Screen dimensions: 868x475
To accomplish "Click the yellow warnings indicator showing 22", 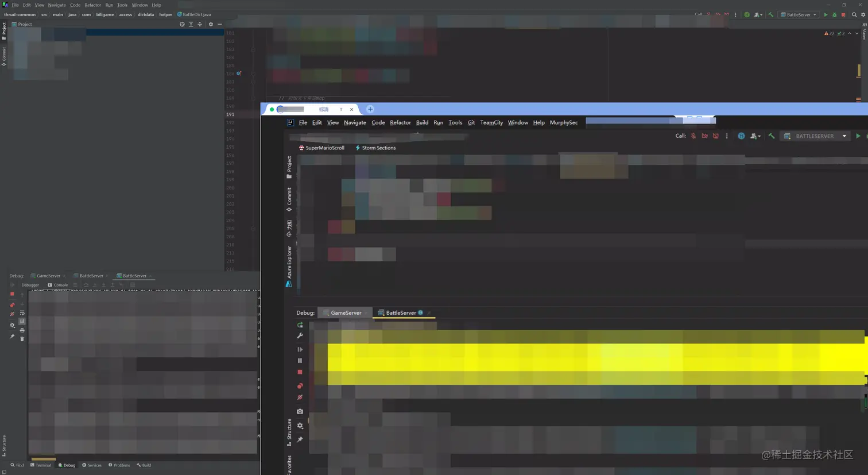I will pos(830,33).
